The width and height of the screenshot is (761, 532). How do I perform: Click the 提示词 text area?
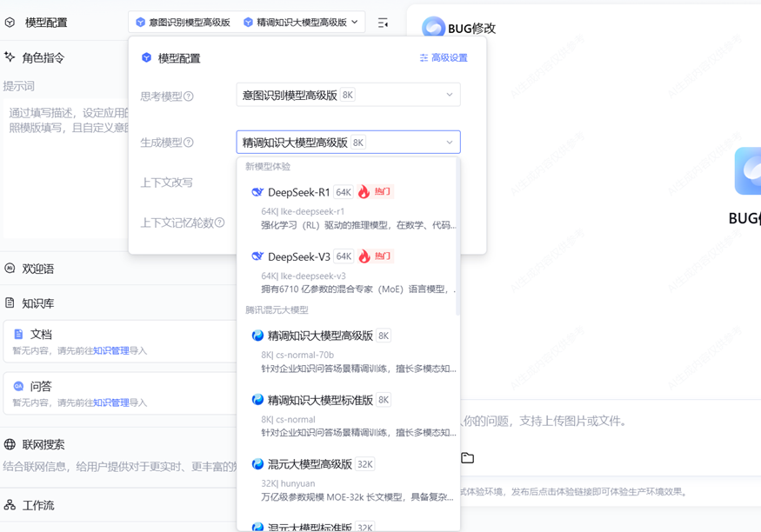coord(66,169)
